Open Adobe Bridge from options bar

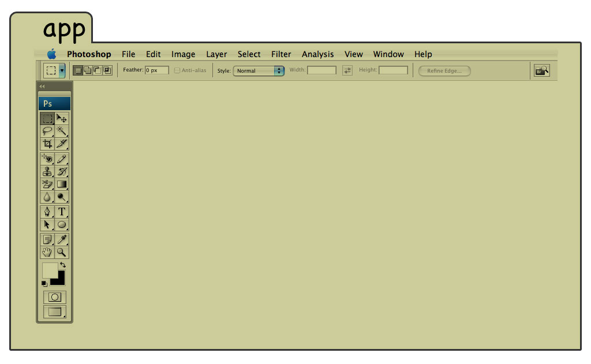pos(541,70)
